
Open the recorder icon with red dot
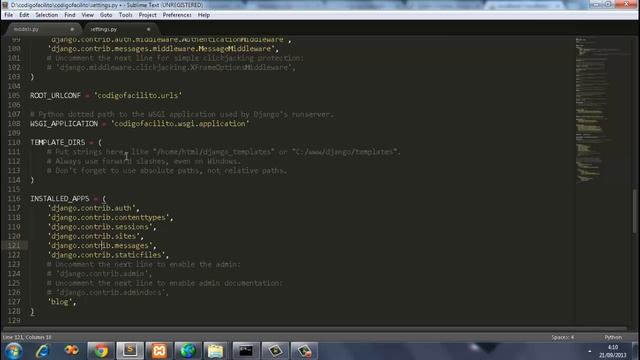tap(304, 351)
